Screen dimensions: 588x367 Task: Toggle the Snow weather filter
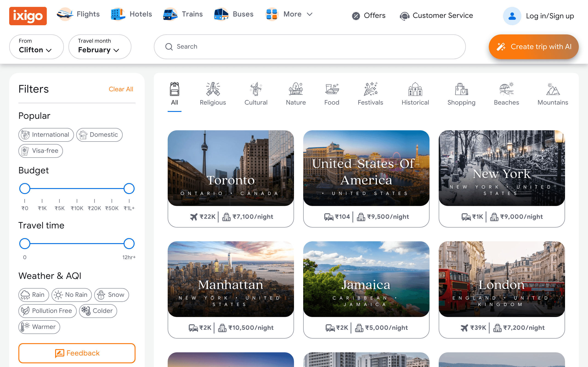tap(112, 295)
